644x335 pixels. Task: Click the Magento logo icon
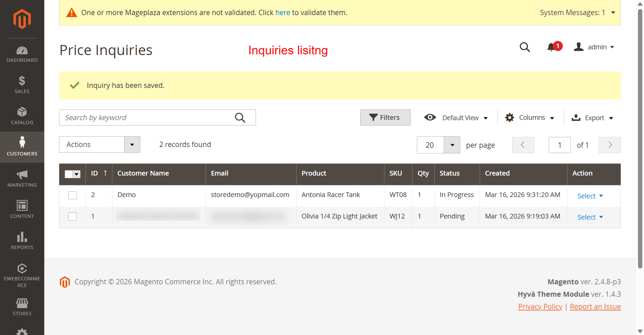click(22, 19)
